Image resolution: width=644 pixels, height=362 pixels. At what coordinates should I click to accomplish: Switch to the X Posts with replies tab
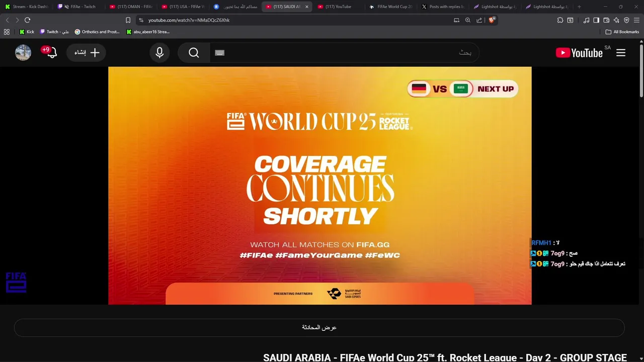[442, 7]
